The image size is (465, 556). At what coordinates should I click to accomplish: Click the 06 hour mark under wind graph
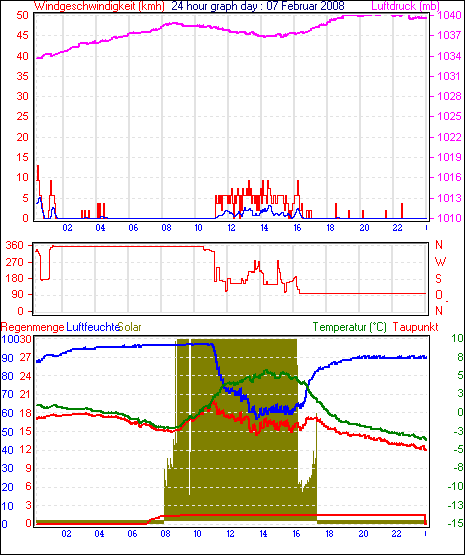(x=133, y=228)
